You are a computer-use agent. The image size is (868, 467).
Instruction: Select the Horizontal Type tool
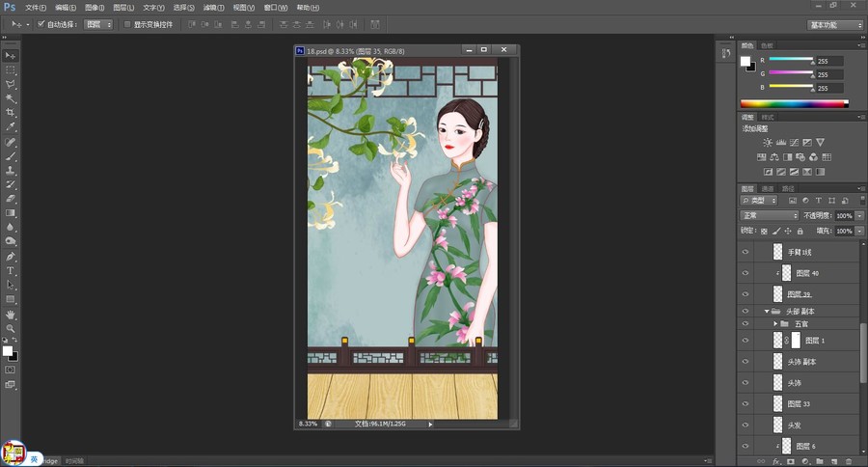[10, 271]
